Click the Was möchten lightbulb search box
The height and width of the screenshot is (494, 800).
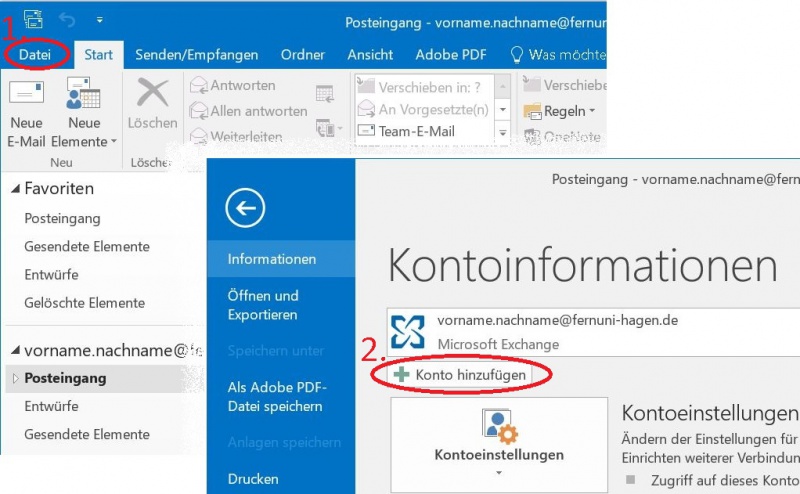pos(558,55)
